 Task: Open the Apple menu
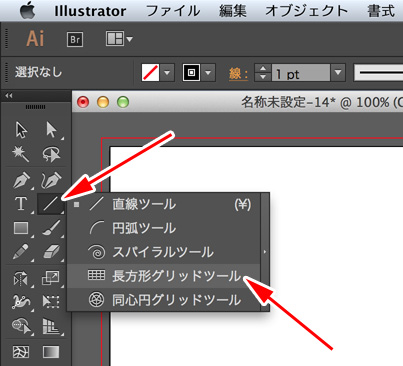[x=28, y=11]
